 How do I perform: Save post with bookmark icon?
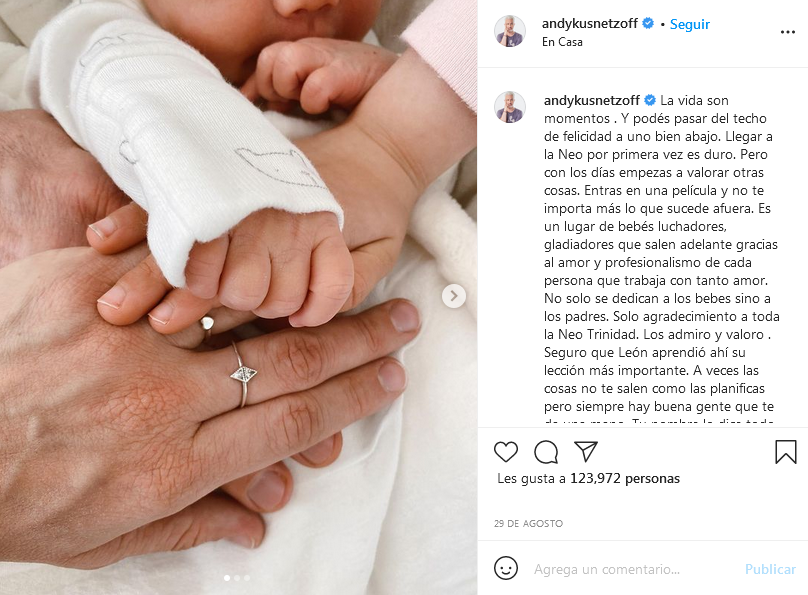click(x=786, y=452)
